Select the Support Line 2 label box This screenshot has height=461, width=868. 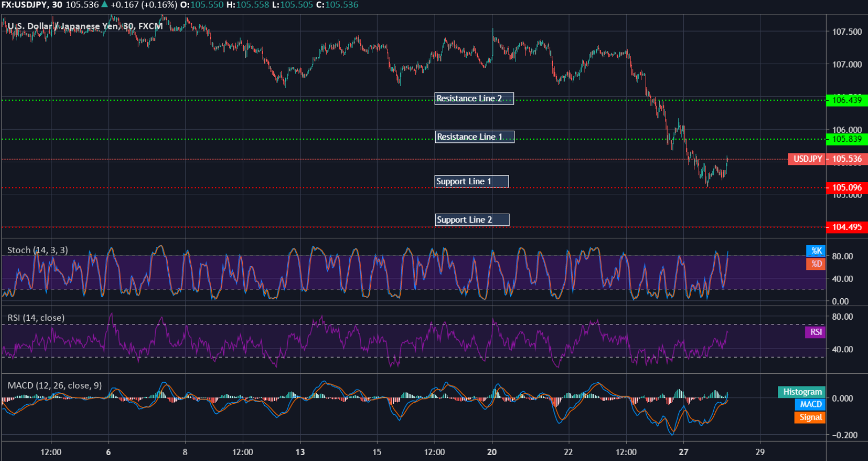point(472,220)
